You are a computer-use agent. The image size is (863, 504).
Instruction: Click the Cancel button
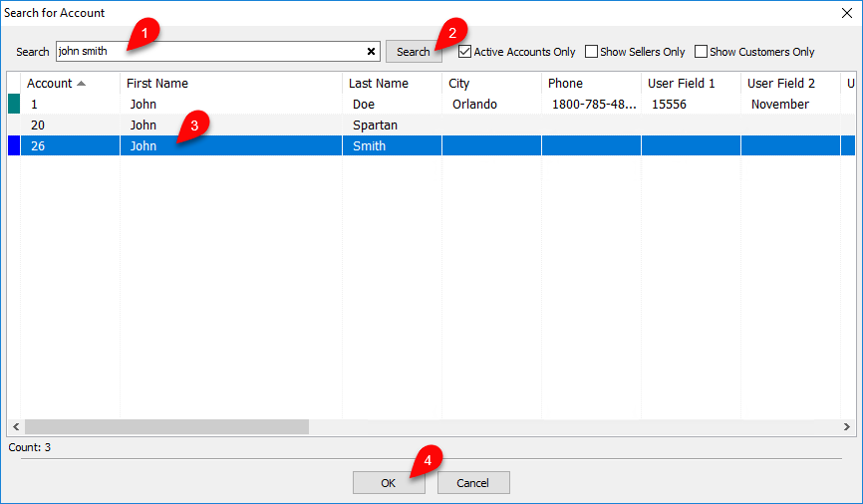473,482
